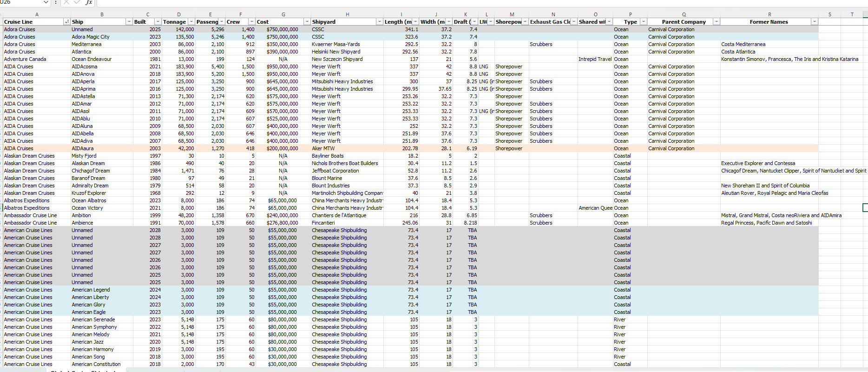This screenshot has height=372, width=868.
Task: Select the Kruzof Explorer ship cell
Action: coord(102,193)
